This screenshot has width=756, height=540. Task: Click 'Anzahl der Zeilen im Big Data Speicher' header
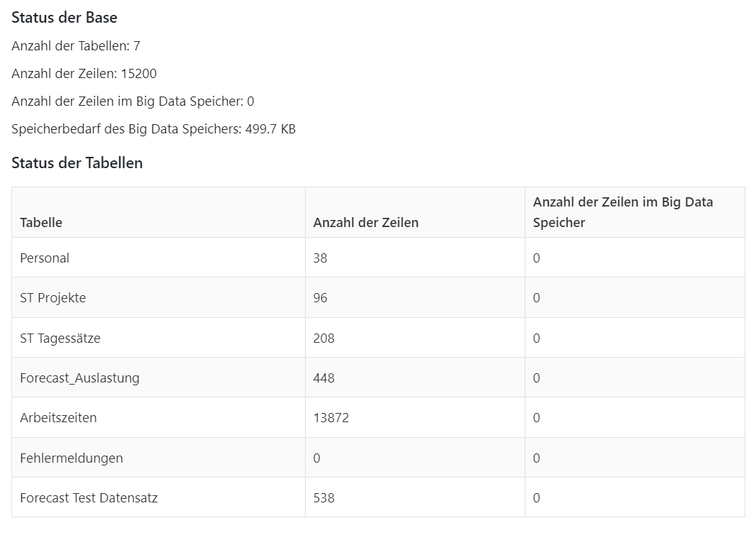[623, 212]
